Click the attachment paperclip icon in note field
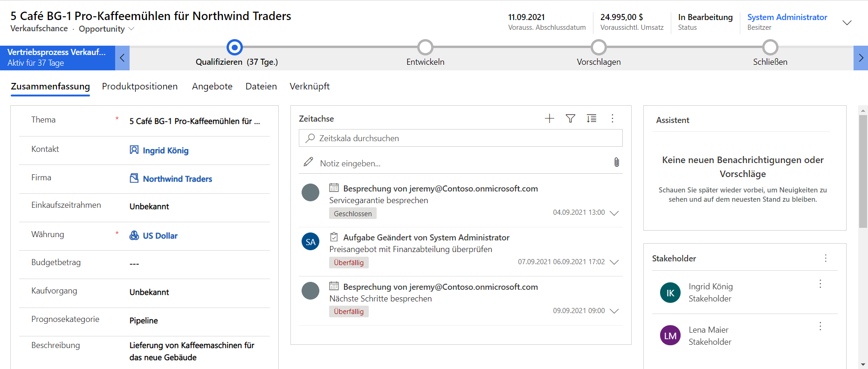Viewport: 868px width, 369px height. (616, 162)
